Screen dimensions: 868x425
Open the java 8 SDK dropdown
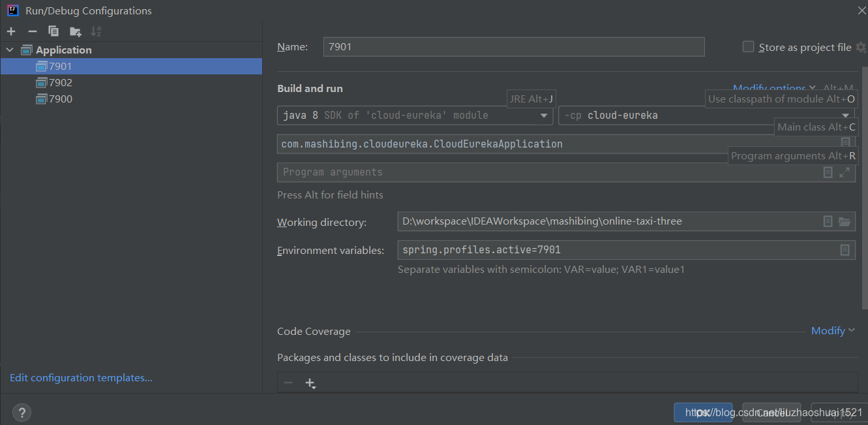pos(544,115)
